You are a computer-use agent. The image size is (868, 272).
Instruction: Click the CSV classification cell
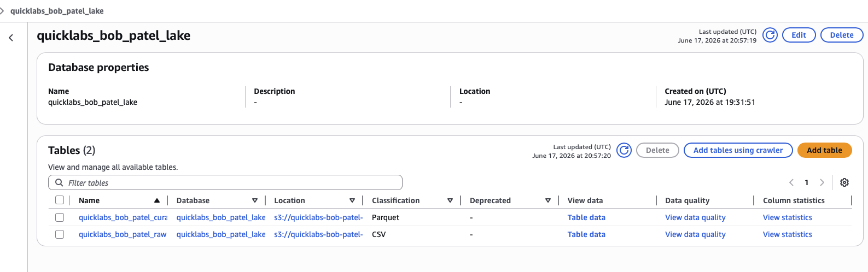click(x=379, y=234)
